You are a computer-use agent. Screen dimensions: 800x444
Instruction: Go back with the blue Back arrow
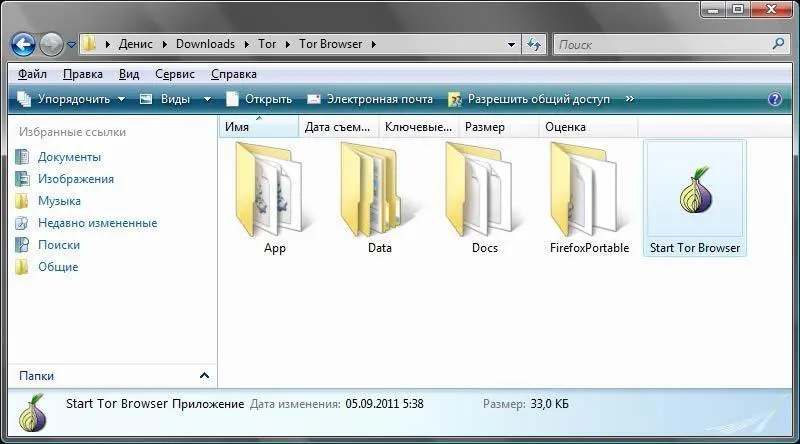click(23, 44)
